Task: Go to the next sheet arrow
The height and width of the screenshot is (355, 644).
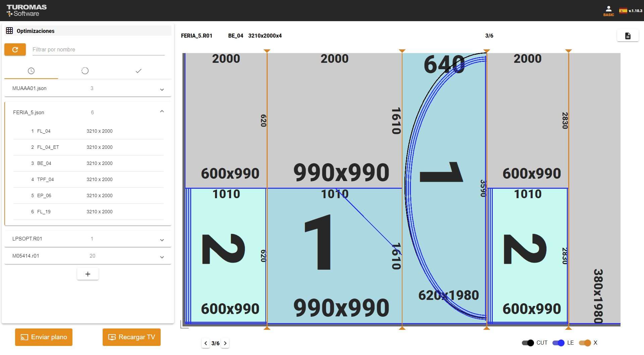Action: pos(225,343)
